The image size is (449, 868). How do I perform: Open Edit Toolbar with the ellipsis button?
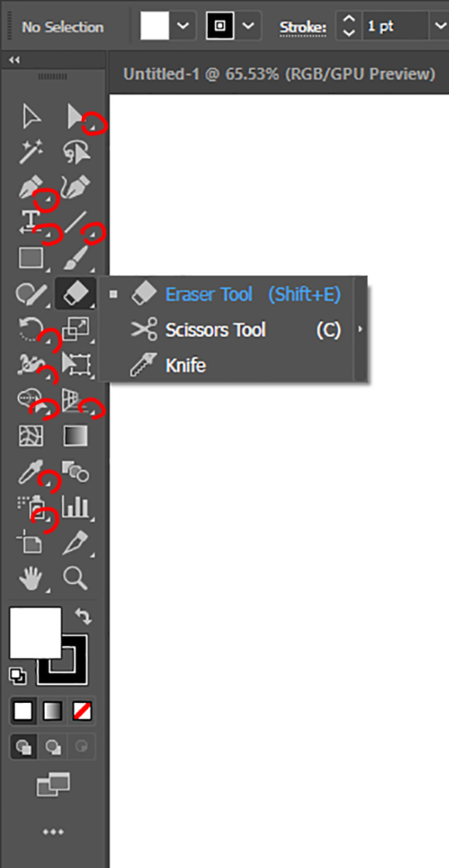point(54,831)
